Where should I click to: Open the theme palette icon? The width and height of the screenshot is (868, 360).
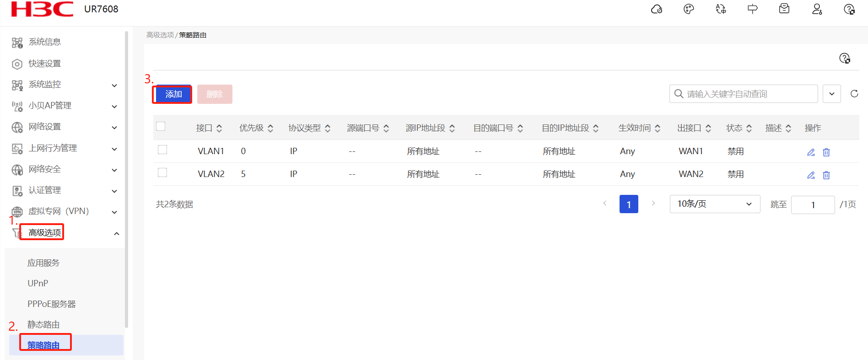pos(689,9)
